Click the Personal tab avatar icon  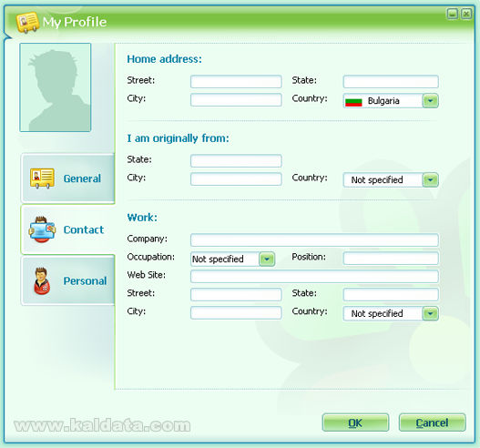(42, 281)
